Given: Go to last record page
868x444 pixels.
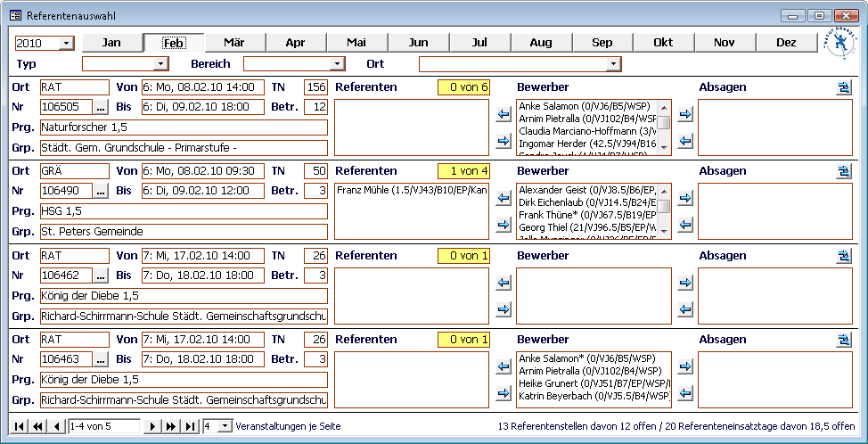Looking at the screenshot, I should point(190,426).
